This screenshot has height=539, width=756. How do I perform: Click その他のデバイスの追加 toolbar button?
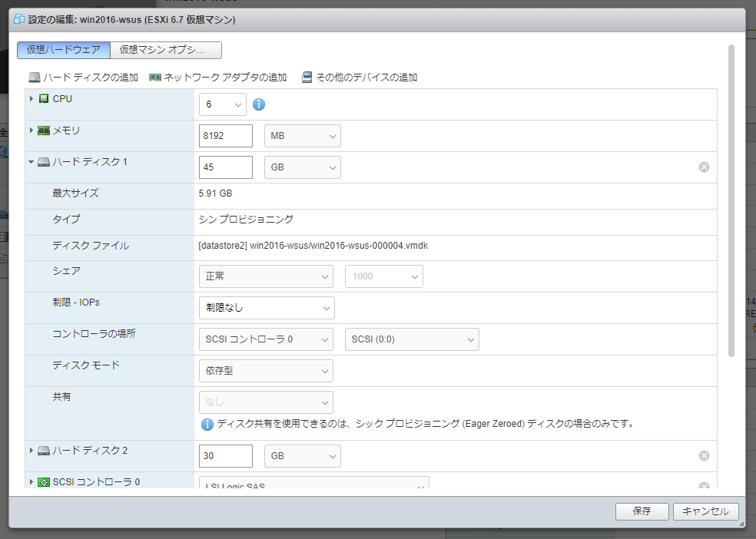coord(360,78)
